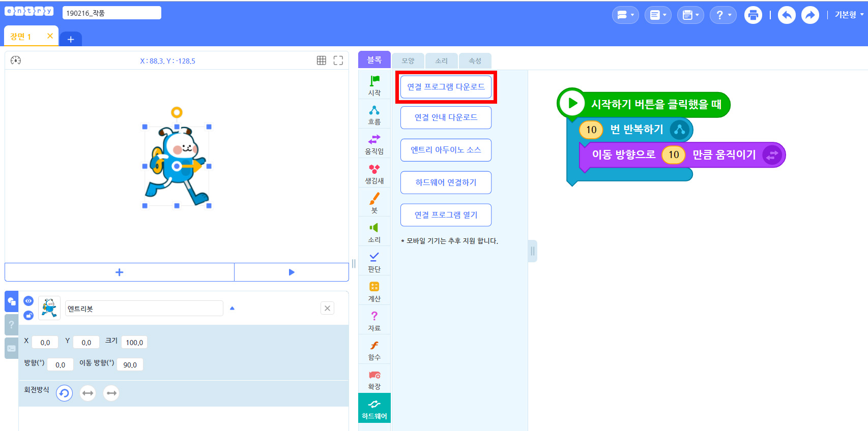Select left-right flip rotation method

pos(88,393)
